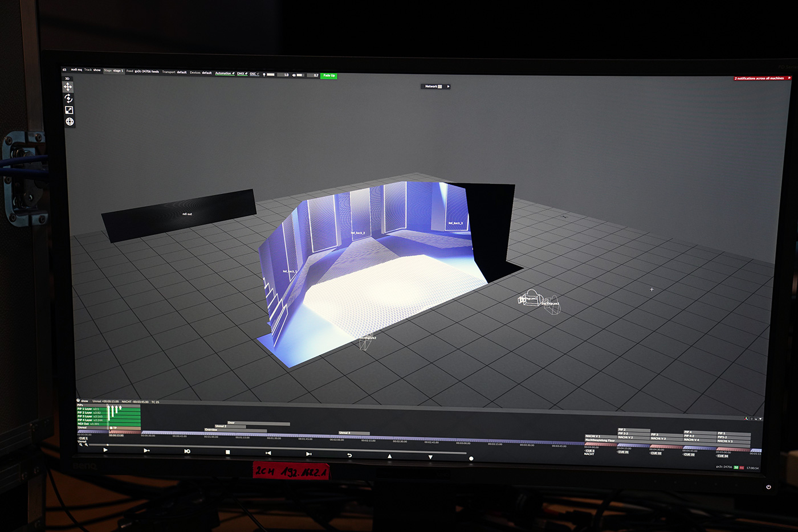
Task: Select the scale tool in left toolbar
Action: point(69,110)
